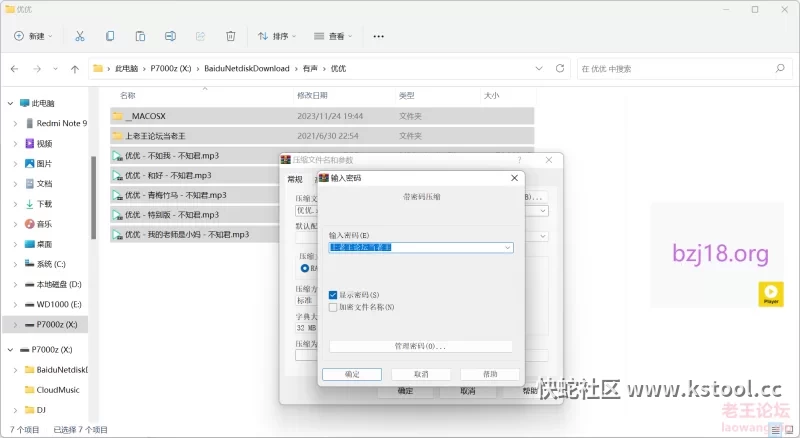Screen dimensions: 800x438
Task: Click 取消 in background archive dialog
Action: [468, 391]
